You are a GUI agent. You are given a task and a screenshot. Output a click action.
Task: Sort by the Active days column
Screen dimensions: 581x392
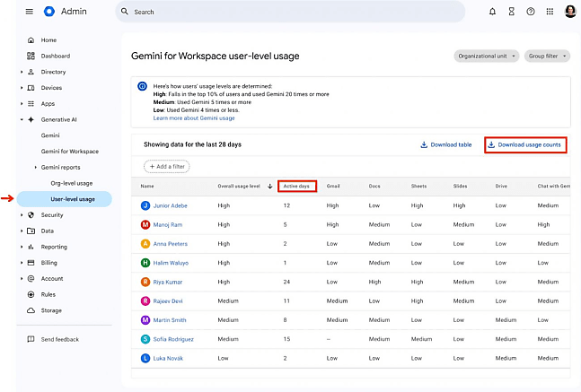(x=297, y=186)
